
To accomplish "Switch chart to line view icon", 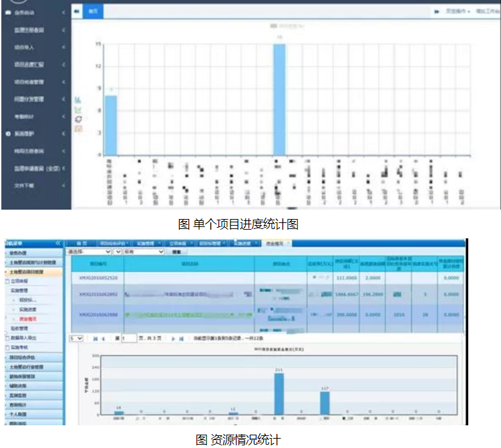I will point(78,110).
